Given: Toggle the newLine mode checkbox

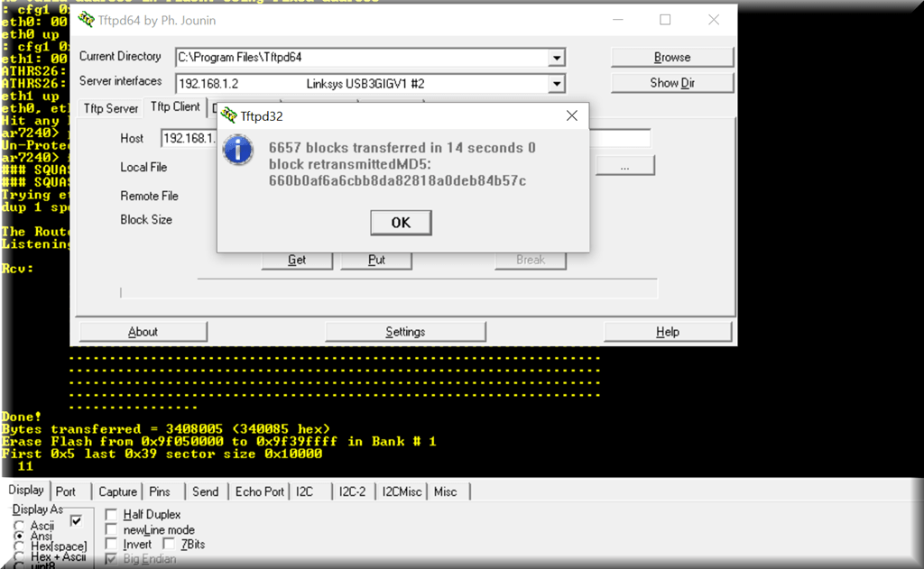Looking at the screenshot, I should pos(111,530).
